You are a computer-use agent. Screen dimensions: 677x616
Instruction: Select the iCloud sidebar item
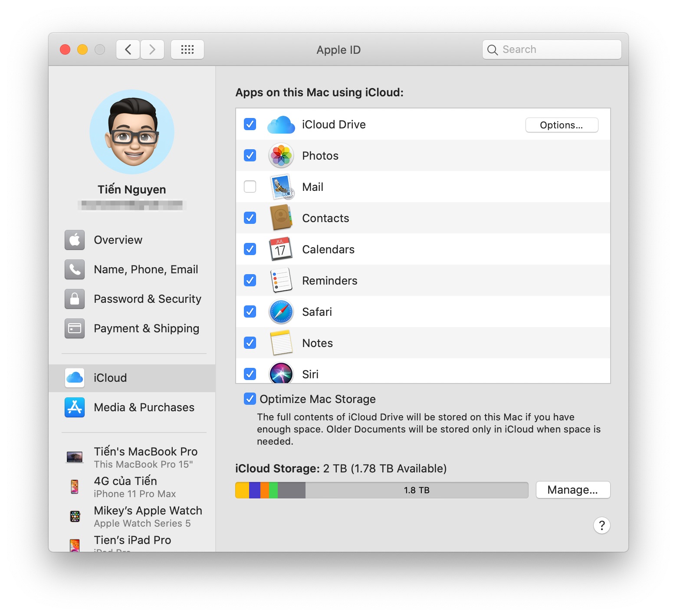pos(132,378)
